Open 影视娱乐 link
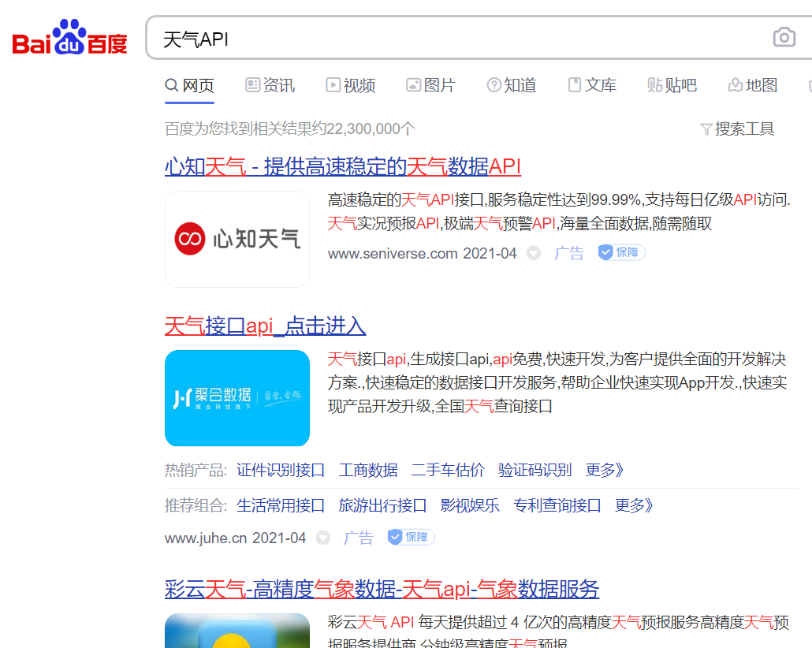 (470, 505)
